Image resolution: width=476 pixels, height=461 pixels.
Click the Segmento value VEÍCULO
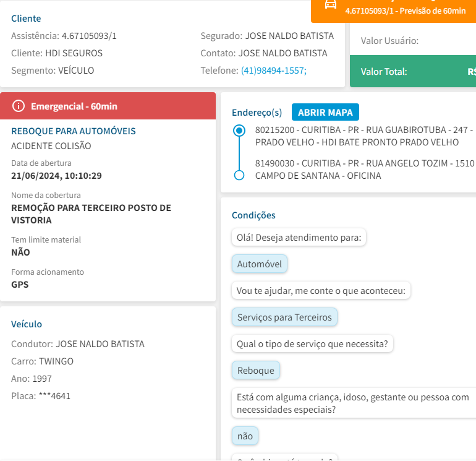coord(76,71)
